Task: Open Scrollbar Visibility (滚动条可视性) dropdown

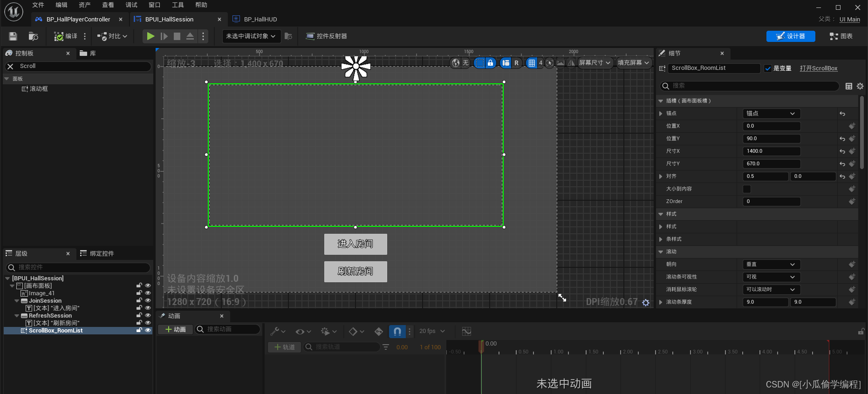Action: [771, 277]
